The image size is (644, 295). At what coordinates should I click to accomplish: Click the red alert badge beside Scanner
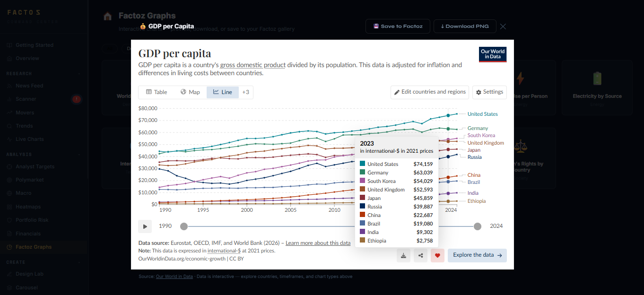coord(76,99)
